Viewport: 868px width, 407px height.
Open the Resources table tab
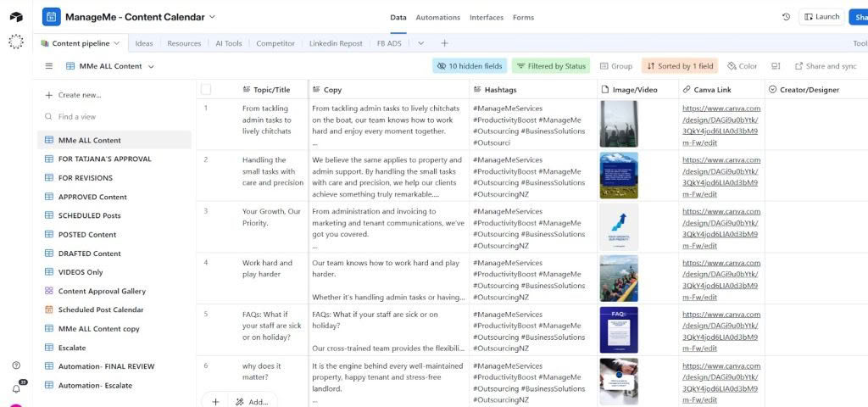(x=184, y=43)
